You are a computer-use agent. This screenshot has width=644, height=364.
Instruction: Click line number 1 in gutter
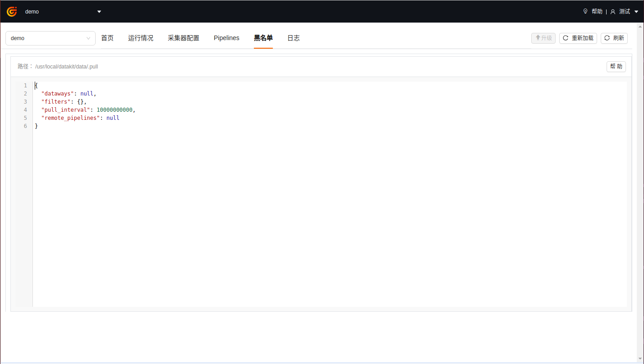tap(25, 86)
